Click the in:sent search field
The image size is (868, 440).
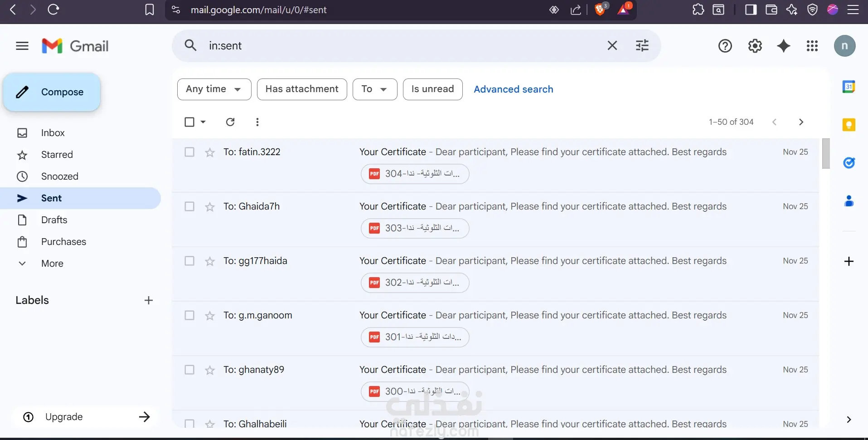coord(399,46)
